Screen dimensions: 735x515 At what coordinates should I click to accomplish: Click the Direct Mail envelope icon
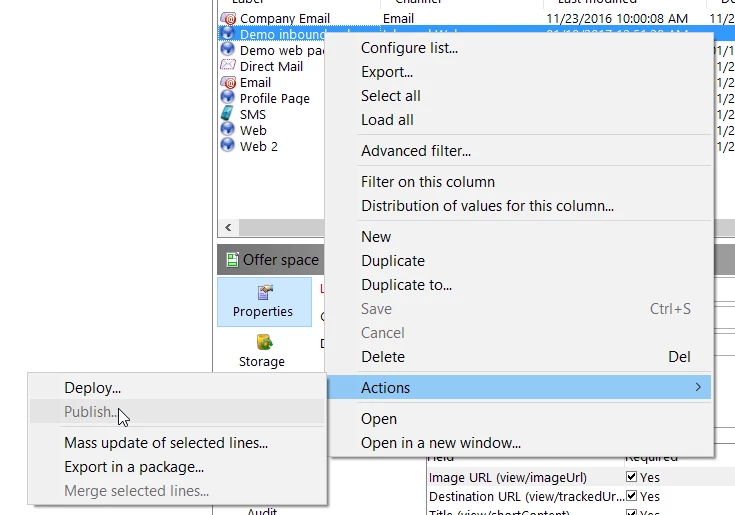tap(228, 66)
